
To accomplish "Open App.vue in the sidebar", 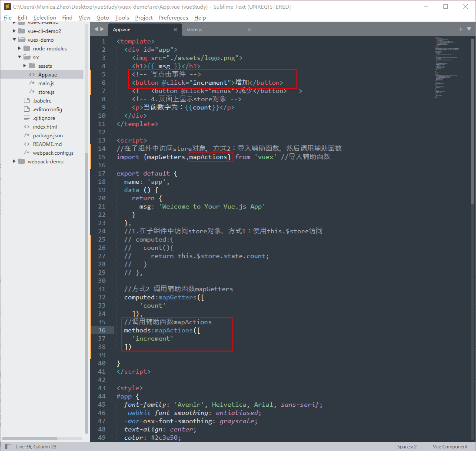I will pyautogui.click(x=47, y=75).
